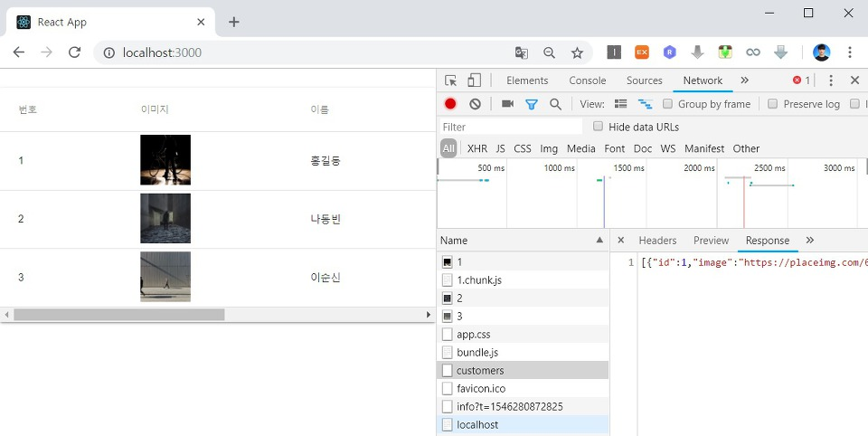Open network search with the magnifier icon
868x436 pixels.
pyautogui.click(x=555, y=104)
